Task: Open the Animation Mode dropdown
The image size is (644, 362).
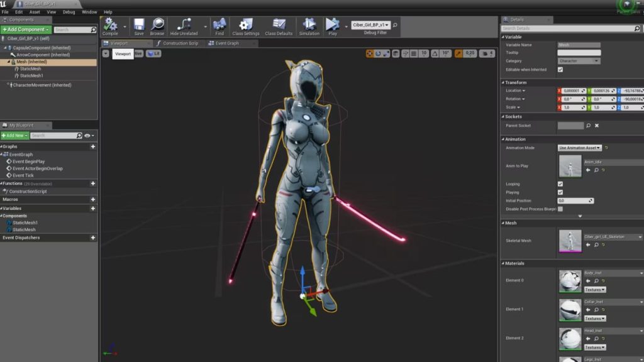Action: click(579, 148)
